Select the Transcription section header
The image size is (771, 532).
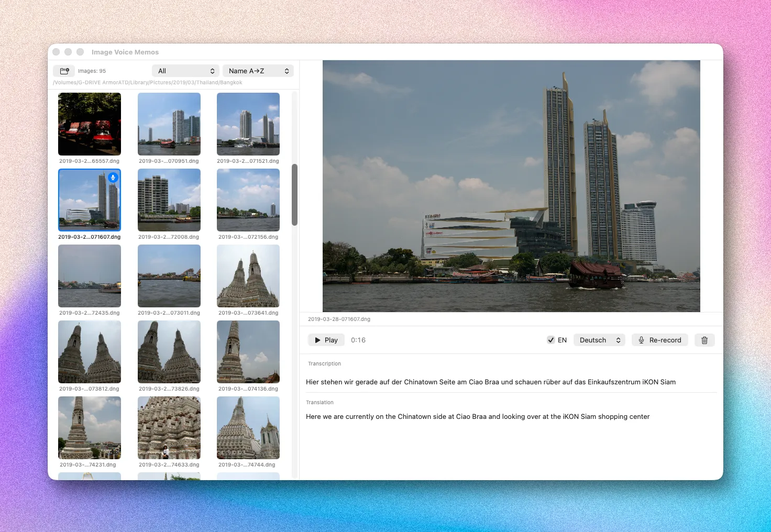[x=324, y=363]
